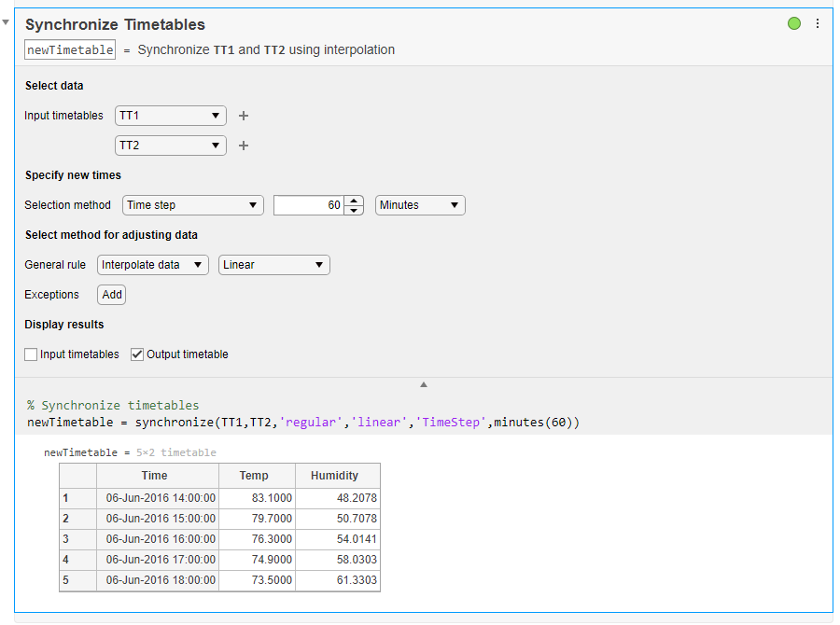Open the TT1 input timetable dropdown
This screenshot has width=840, height=625.
[171, 116]
